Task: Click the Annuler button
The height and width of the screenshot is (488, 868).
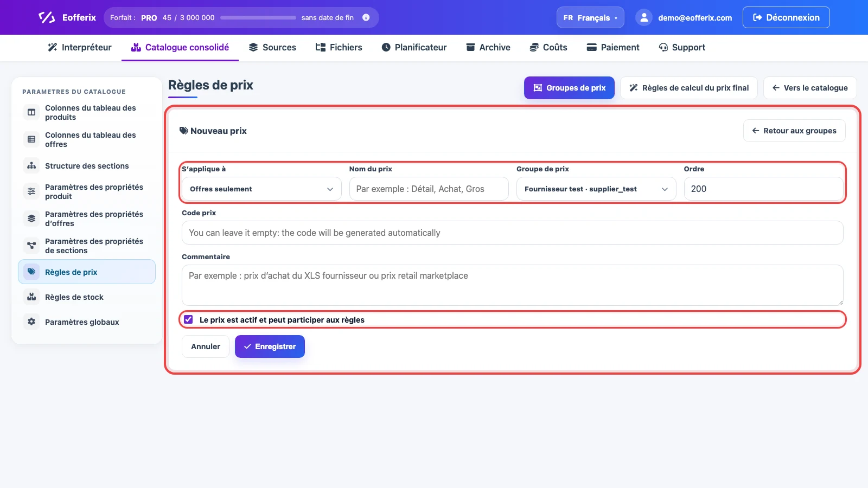Action: (206, 346)
